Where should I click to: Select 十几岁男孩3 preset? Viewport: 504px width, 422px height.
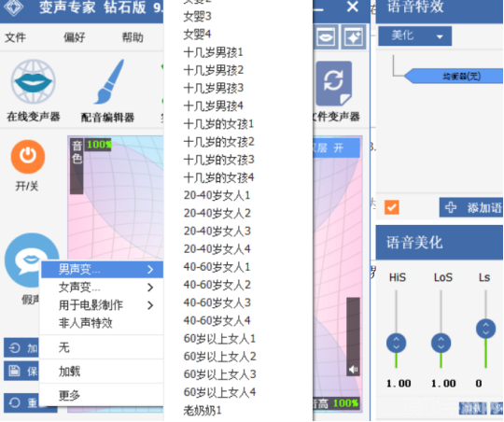[x=214, y=88]
